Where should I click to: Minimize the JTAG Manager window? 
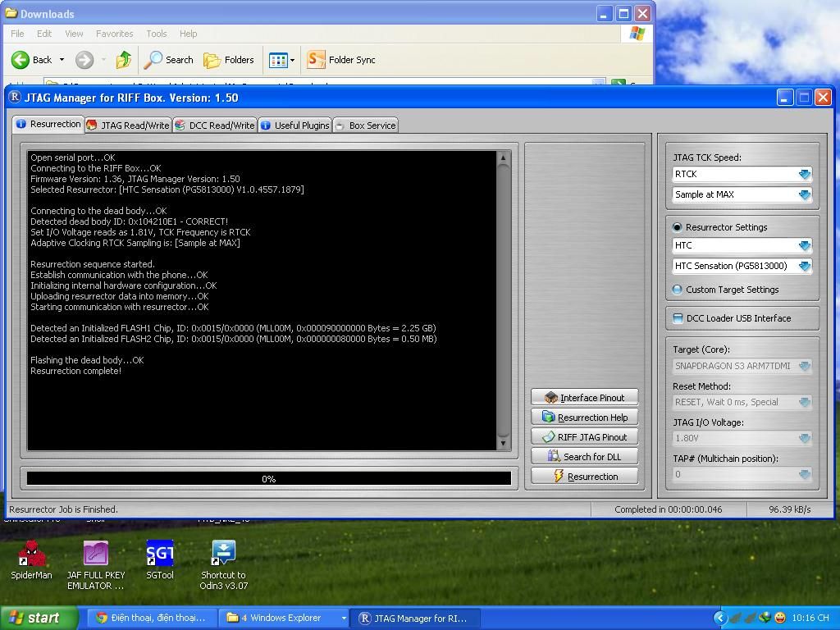pos(785,98)
